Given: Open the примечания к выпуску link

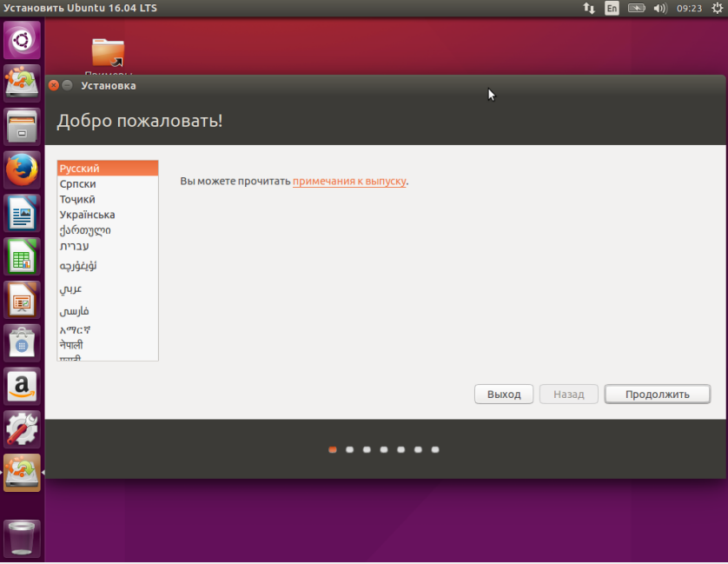Looking at the screenshot, I should click(349, 181).
